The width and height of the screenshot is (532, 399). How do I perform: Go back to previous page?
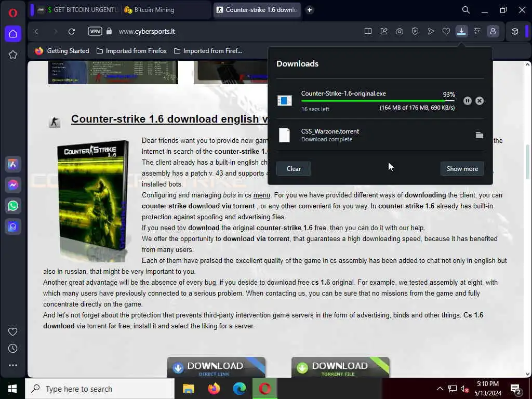tap(36, 32)
